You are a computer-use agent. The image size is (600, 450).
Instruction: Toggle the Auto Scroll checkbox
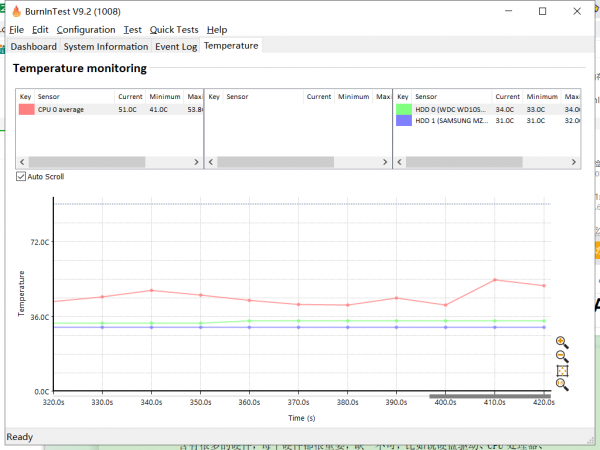click(x=21, y=176)
